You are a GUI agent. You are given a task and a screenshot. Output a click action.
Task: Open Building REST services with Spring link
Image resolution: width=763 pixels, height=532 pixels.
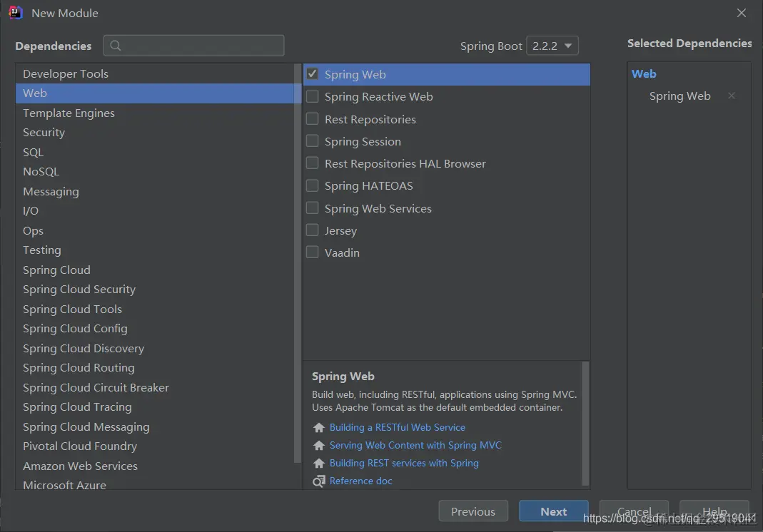point(404,464)
